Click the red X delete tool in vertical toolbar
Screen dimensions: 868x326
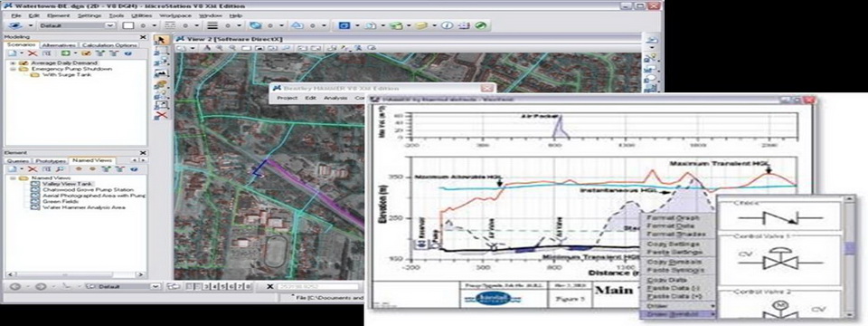[x=161, y=115]
